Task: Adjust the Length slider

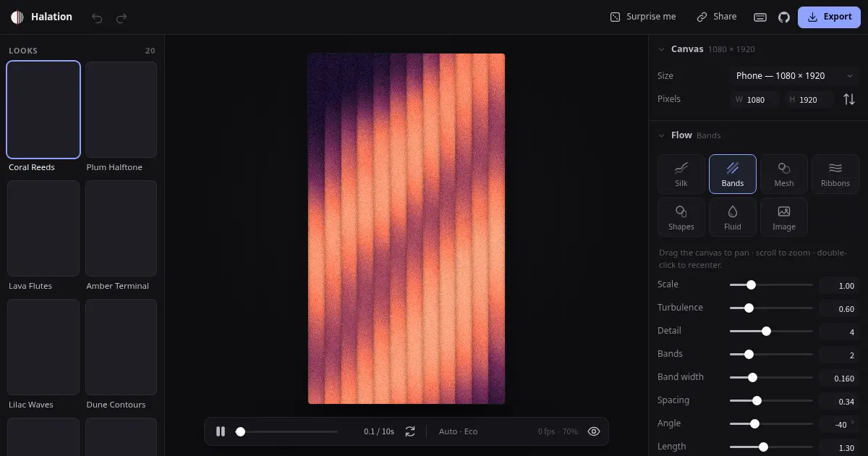Action: (771, 447)
